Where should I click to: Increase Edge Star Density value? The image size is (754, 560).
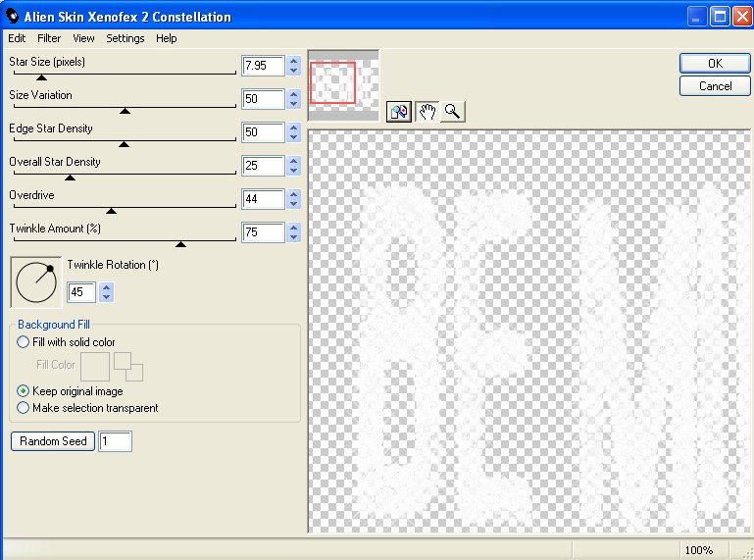click(294, 127)
